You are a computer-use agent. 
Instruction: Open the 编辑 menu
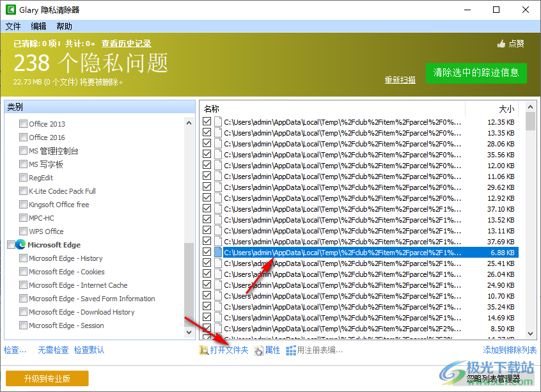tap(38, 26)
